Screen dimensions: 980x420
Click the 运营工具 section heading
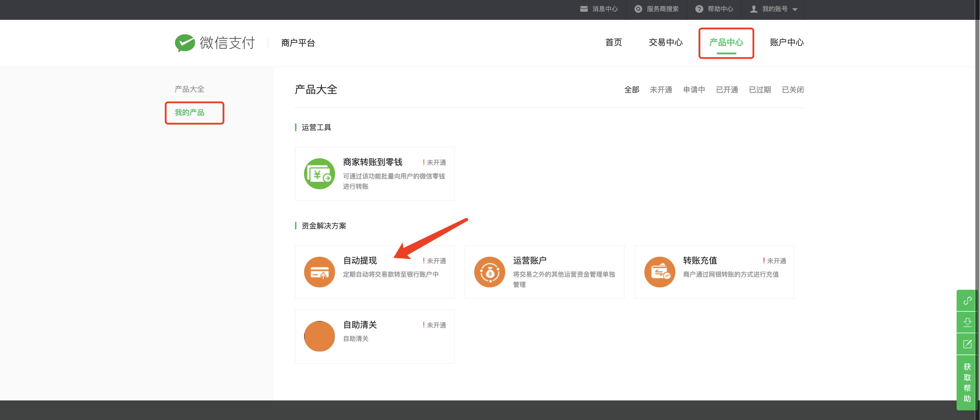(316, 128)
